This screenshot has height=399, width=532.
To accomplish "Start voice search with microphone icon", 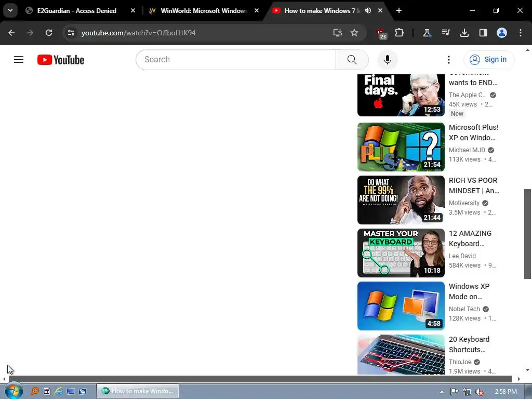I will coord(387,60).
